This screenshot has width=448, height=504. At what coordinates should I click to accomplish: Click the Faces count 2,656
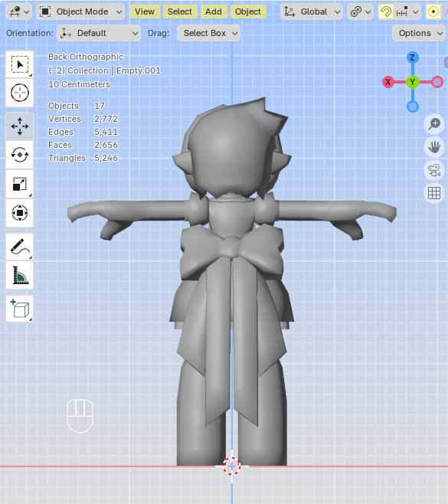[106, 145]
